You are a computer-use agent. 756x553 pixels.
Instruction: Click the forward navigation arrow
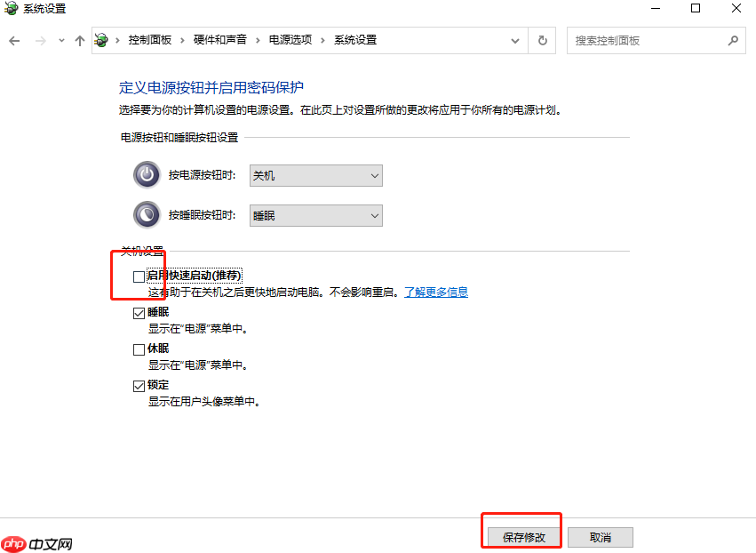coord(39,40)
